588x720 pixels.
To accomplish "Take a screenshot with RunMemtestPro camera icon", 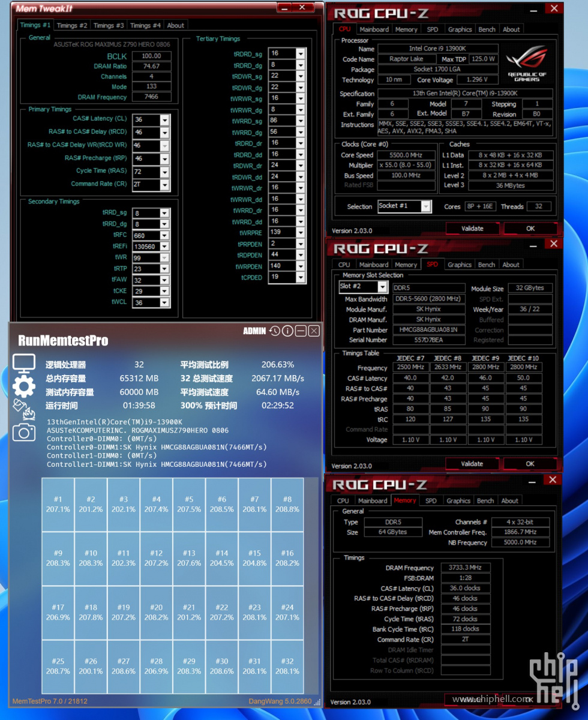I will (x=23, y=432).
